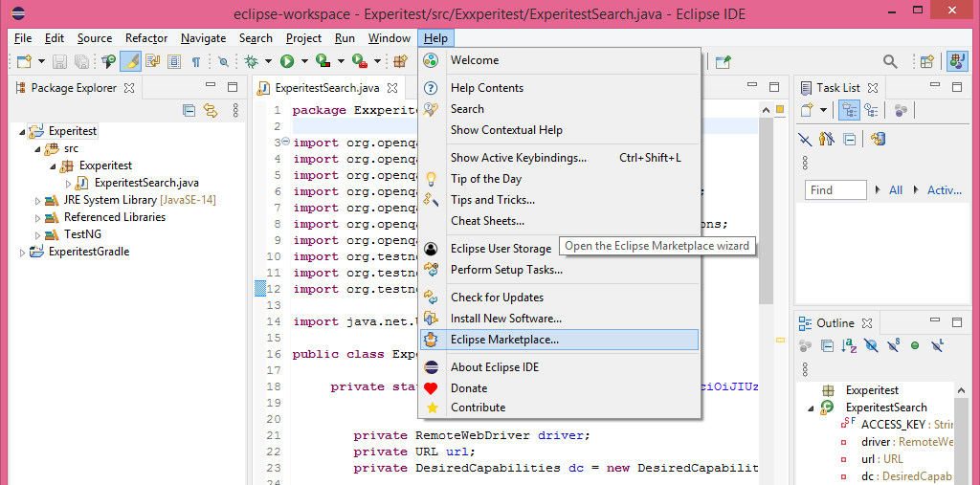Toggle Block Selection mode icon
The width and height of the screenshot is (980, 485).
174,61
